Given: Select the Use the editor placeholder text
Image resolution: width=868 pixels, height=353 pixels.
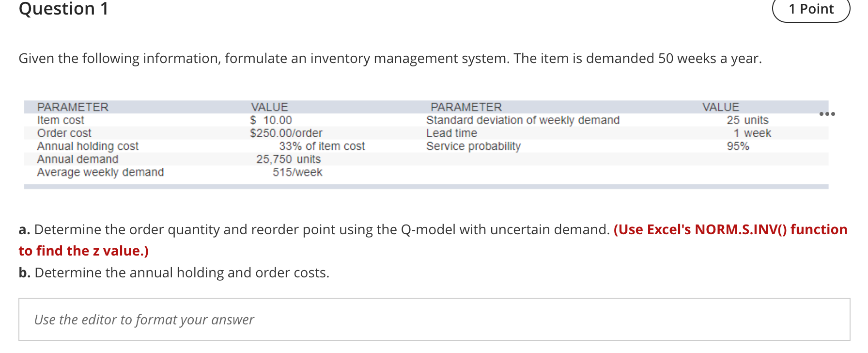Looking at the screenshot, I should click(x=144, y=320).
